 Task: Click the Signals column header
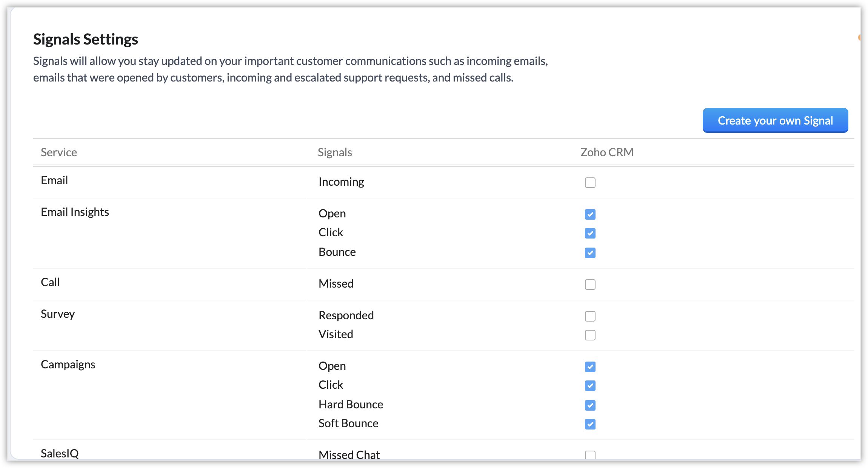point(335,152)
